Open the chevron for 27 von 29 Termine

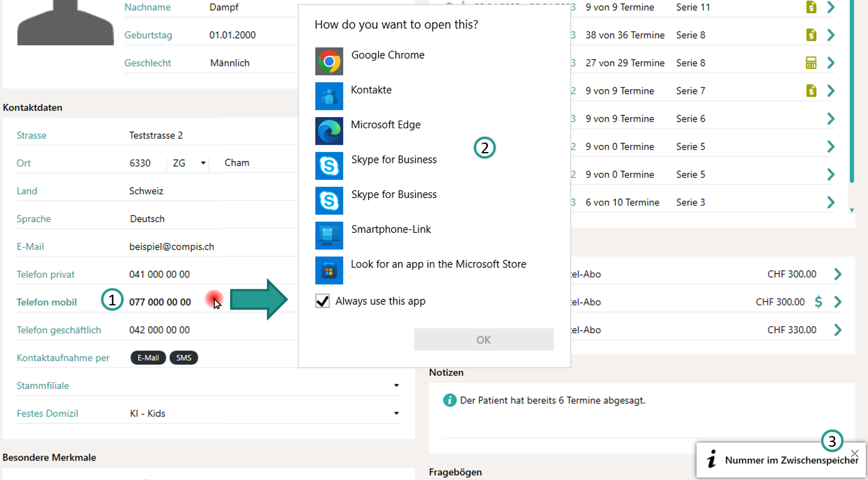click(831, 63)
